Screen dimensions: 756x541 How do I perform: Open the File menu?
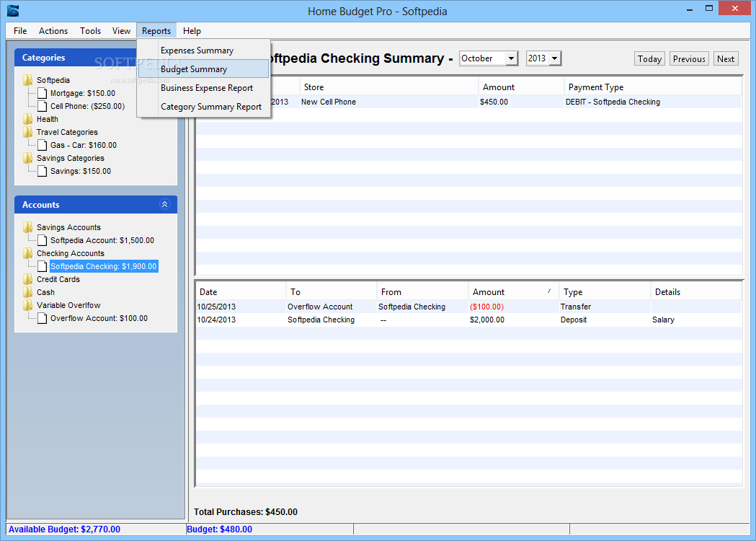(20, 31)
